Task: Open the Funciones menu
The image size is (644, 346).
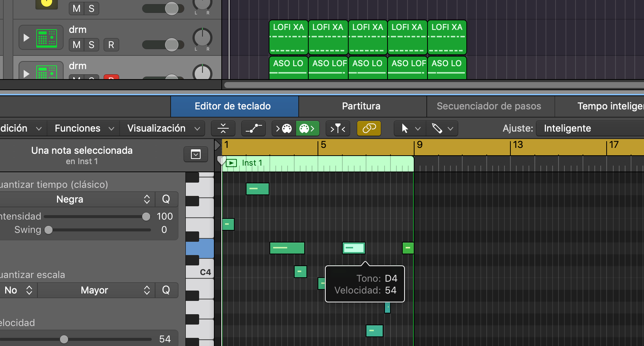Action: click(x=84, y=128)
